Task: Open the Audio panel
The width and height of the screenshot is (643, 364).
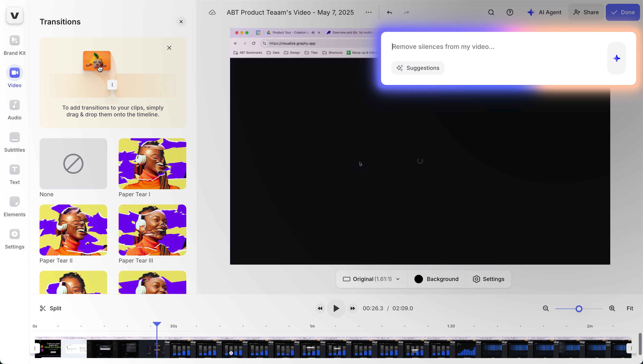Action: [14, 110]
